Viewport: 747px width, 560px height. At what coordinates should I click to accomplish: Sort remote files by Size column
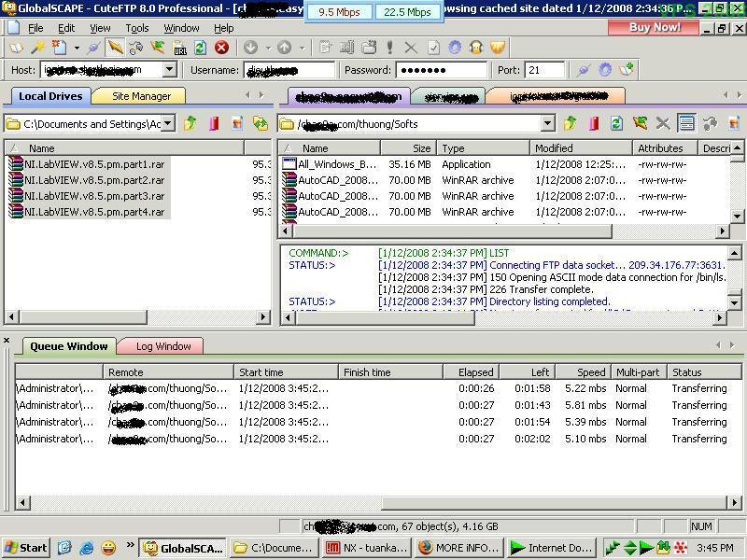[x=409, y=148]
